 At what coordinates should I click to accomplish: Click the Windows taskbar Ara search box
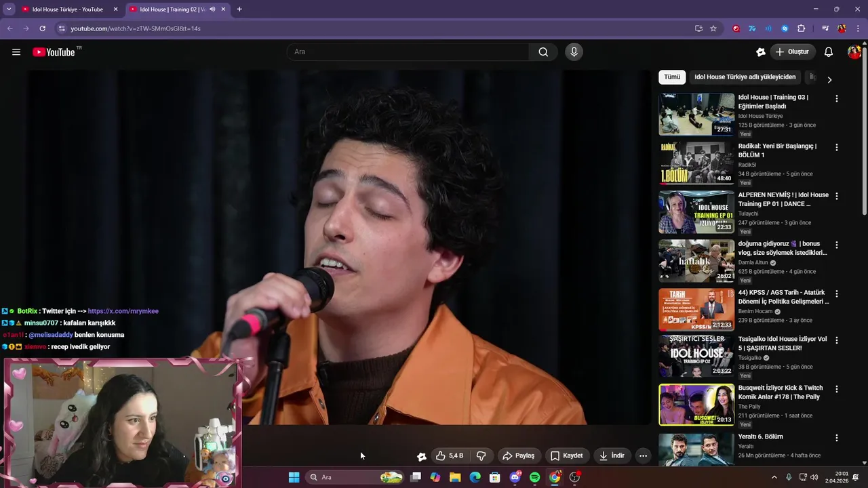coord(356,477)
